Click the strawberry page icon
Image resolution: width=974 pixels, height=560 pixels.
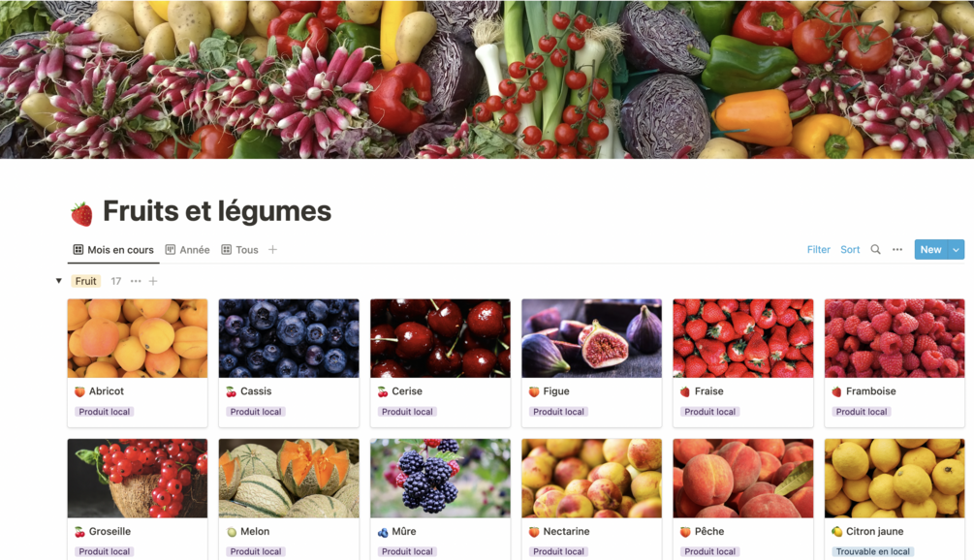pyautogui.click(x=81, y=213)
